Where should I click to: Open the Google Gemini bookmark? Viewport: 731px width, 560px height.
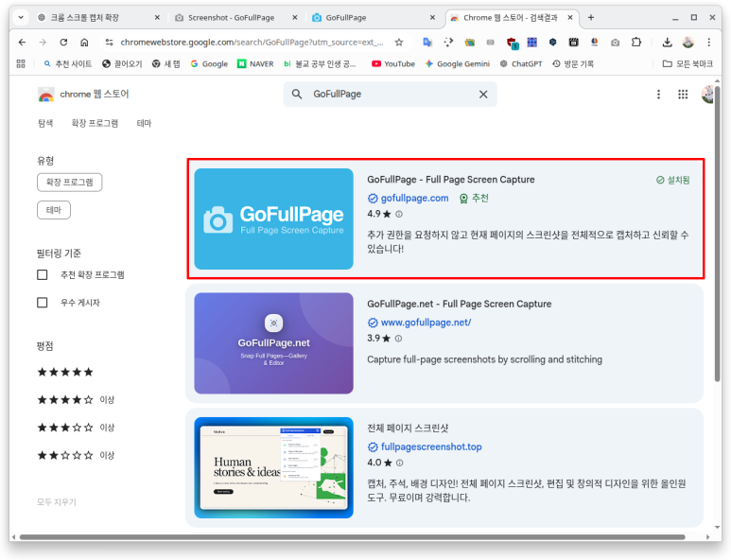coord(457,64)
